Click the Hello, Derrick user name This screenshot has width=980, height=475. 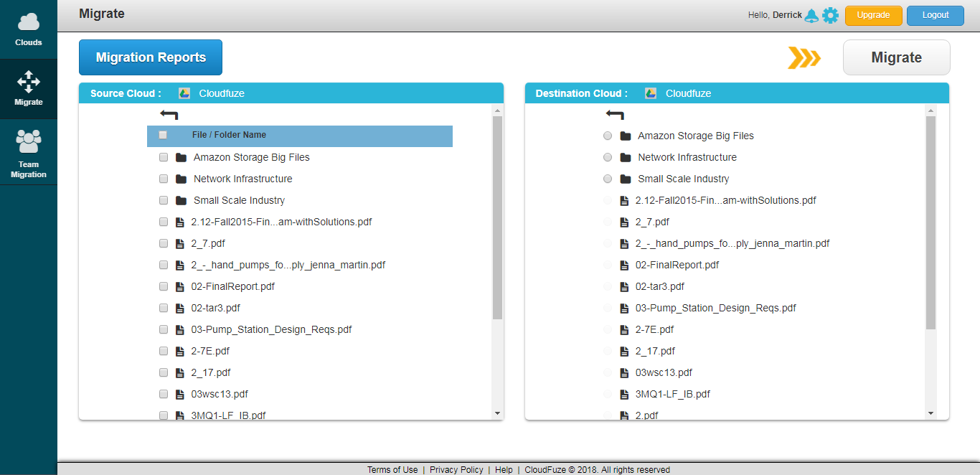click(775, 15)
